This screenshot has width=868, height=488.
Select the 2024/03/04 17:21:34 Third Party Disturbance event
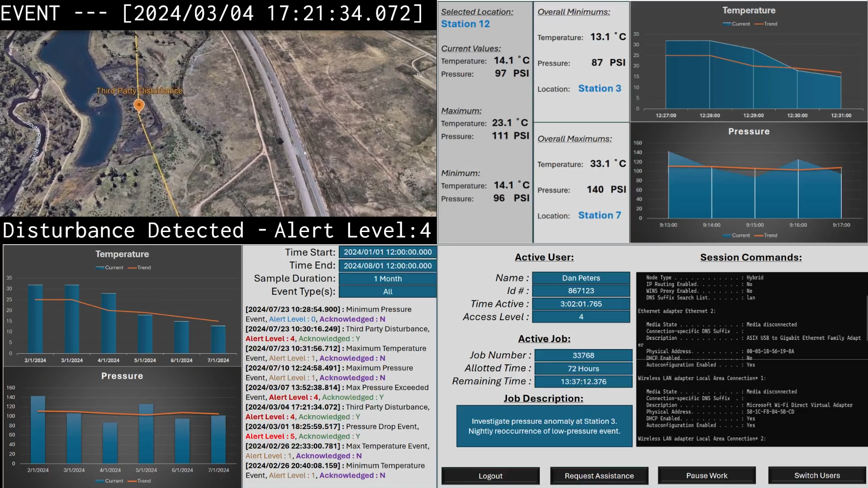[x=337, y=412]
